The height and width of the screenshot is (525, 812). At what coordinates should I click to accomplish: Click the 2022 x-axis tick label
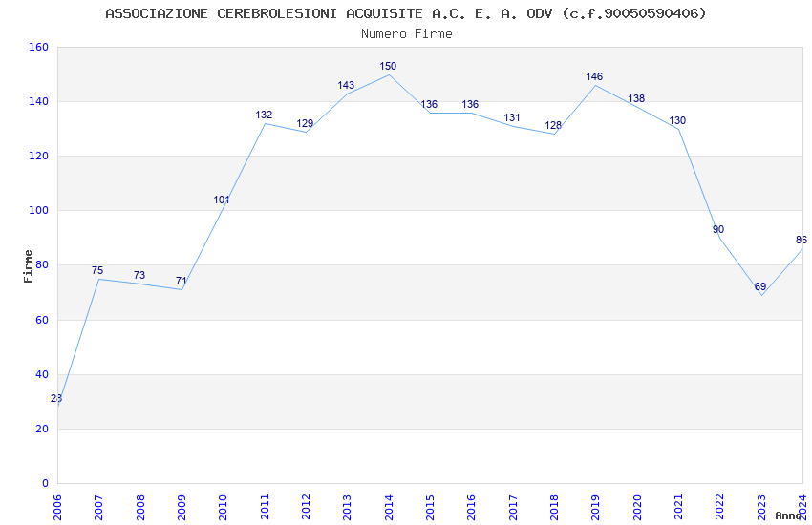[720, 508]
